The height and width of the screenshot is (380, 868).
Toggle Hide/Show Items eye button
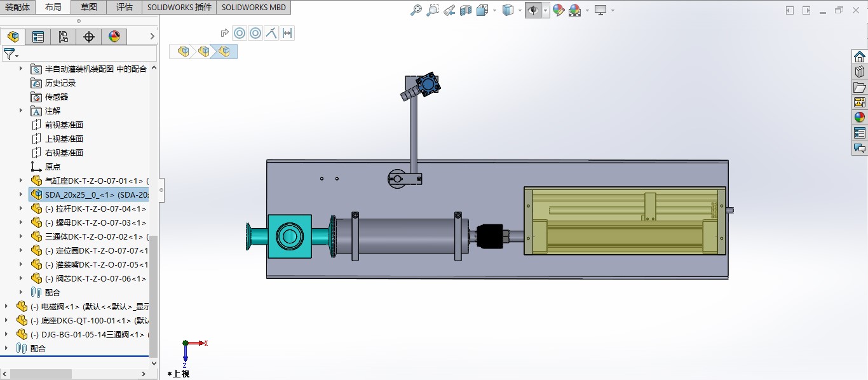coord(533,10)
